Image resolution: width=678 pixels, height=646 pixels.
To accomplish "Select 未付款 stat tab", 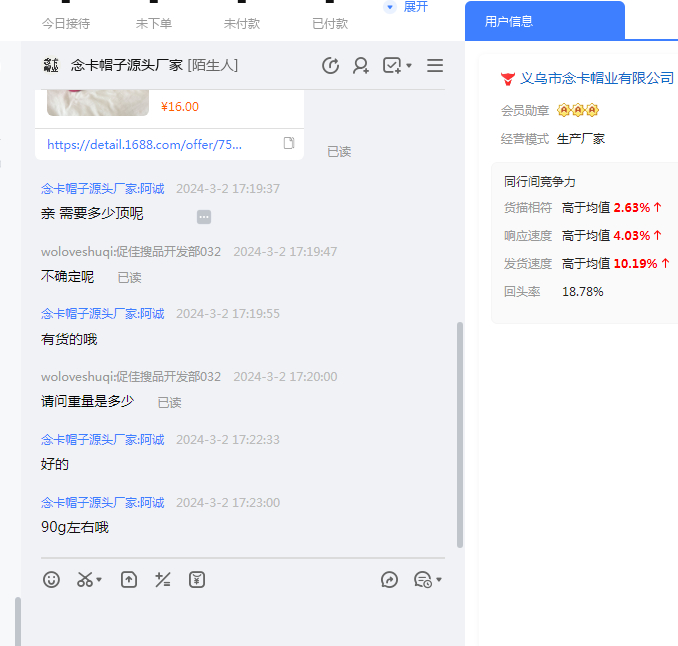I will pos(242,23).
